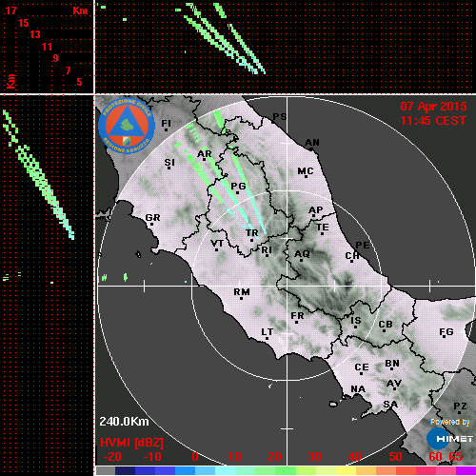
Task: Click the MC city label
Action: pos(306,171)
